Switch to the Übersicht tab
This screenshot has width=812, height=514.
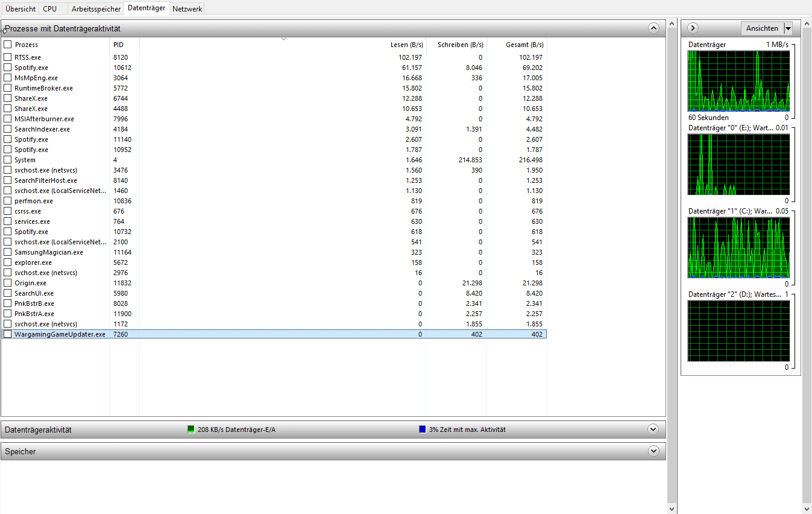click(20, 9)
